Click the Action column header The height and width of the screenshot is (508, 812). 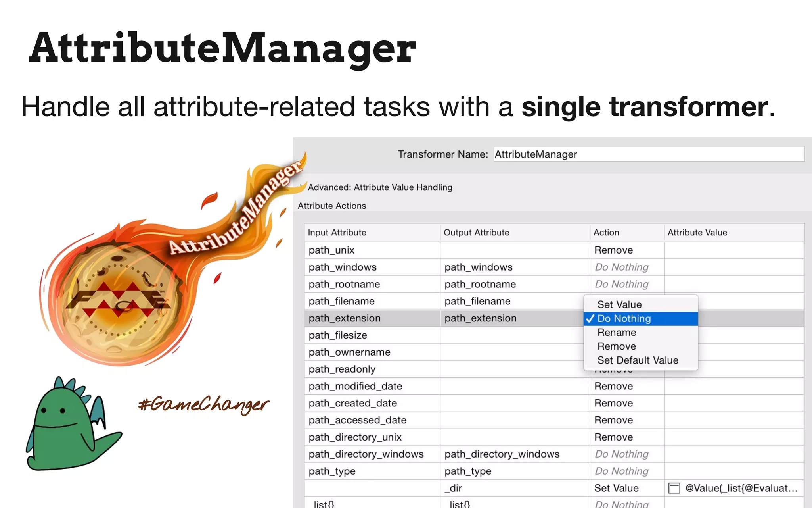[x=627, y=233]
